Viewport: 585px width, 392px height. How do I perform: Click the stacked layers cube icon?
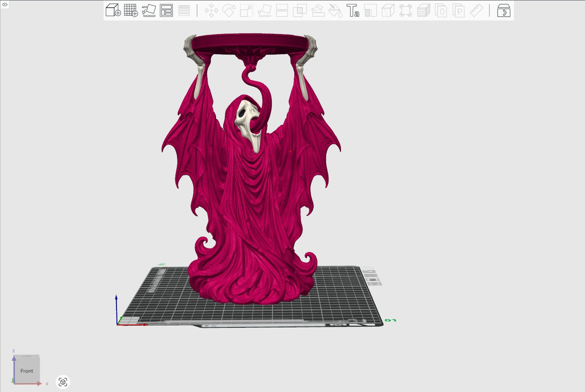click(x=424, y=10)
